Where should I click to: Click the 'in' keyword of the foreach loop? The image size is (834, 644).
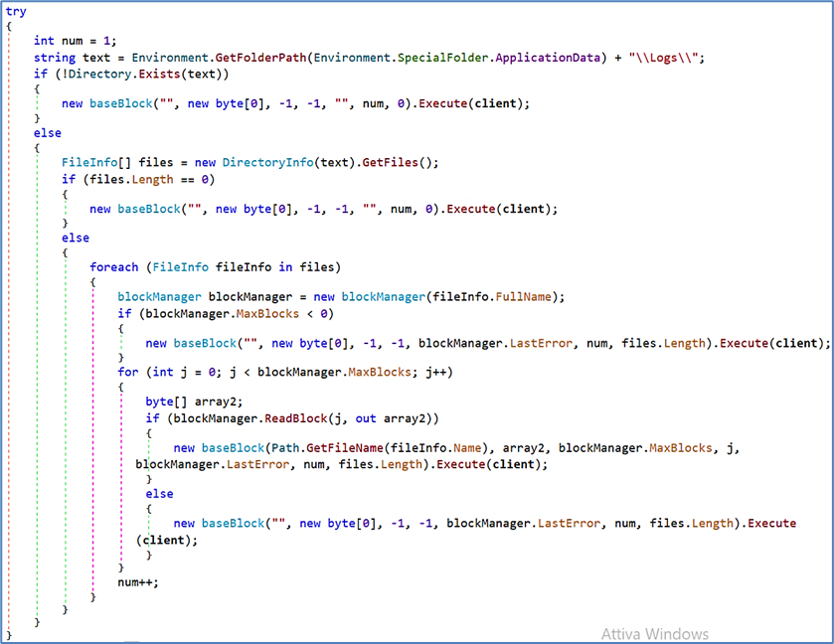(285, 267)
